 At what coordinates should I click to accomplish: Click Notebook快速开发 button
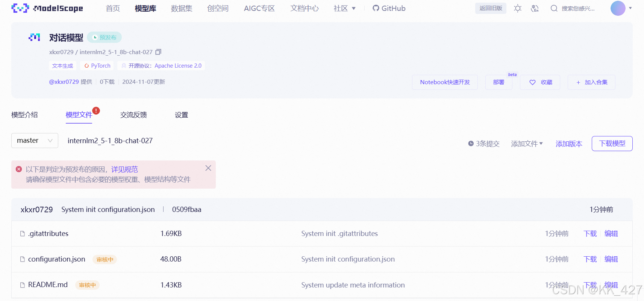click(x=445, y=82)
